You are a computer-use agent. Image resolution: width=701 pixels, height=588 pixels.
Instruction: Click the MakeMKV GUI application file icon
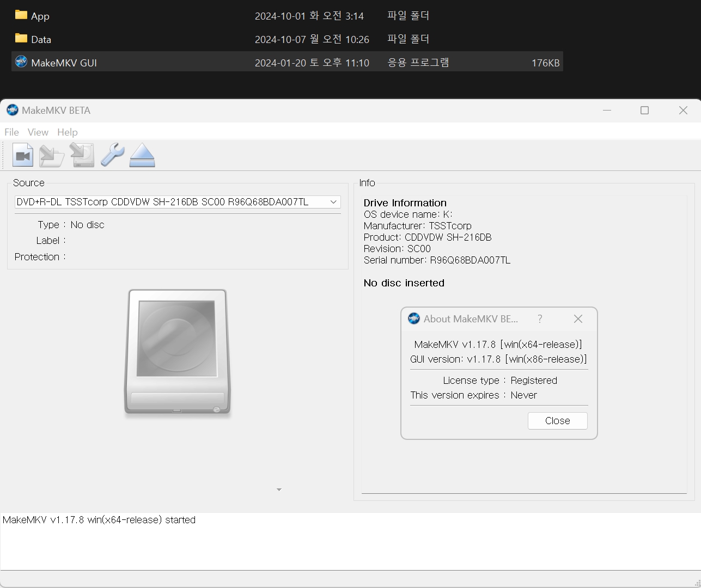pos(21,62)
